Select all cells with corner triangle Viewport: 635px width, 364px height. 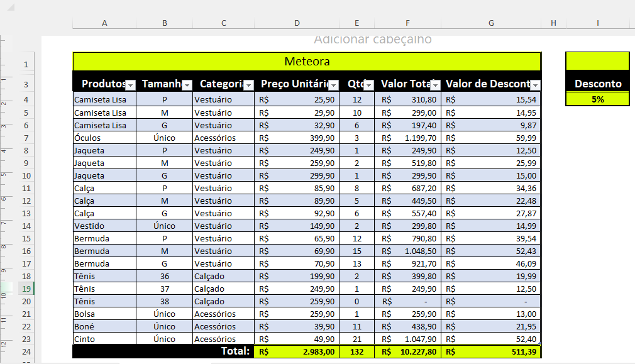pos(10,7)
